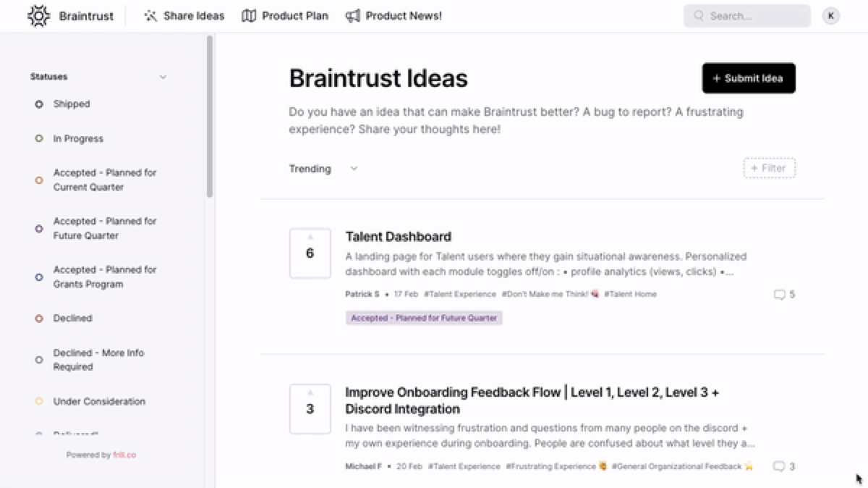868x488 pixels.
Task: Click the Share Ideas sparkle icon
Action: point(150,16)
